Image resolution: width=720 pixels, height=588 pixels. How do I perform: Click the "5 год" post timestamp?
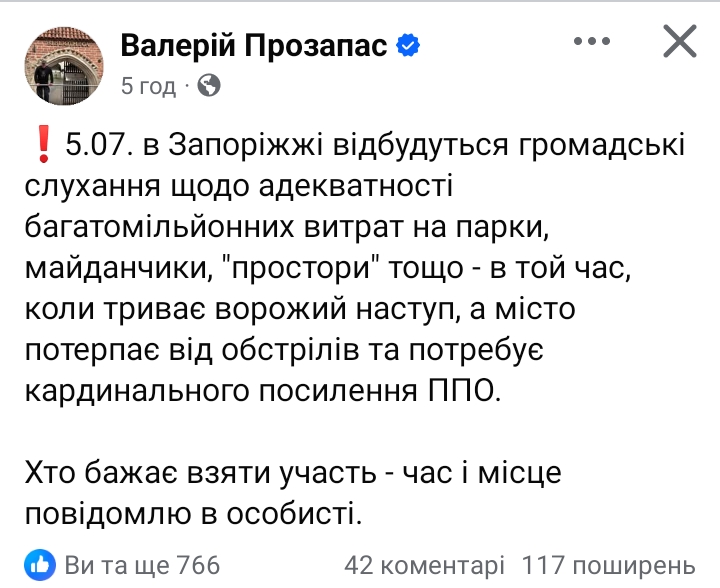[x=147, y=86]
